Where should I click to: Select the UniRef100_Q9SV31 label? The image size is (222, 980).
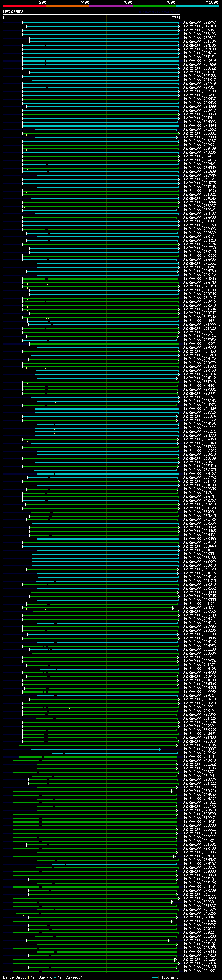[x=199, y=95]
